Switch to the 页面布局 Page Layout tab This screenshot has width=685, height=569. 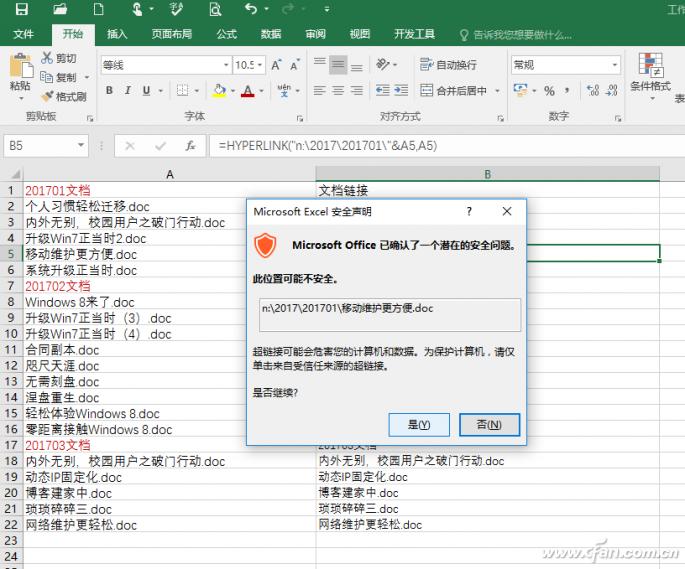(172, 34)
